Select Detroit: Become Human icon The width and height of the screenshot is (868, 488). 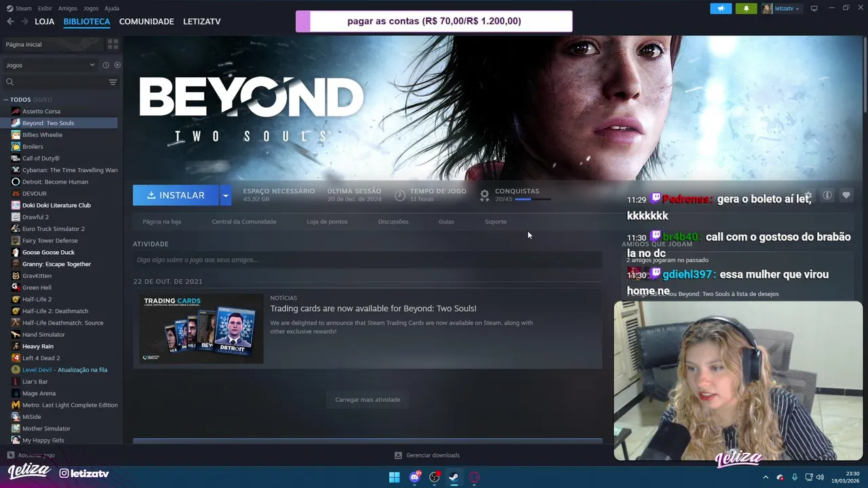16,182
